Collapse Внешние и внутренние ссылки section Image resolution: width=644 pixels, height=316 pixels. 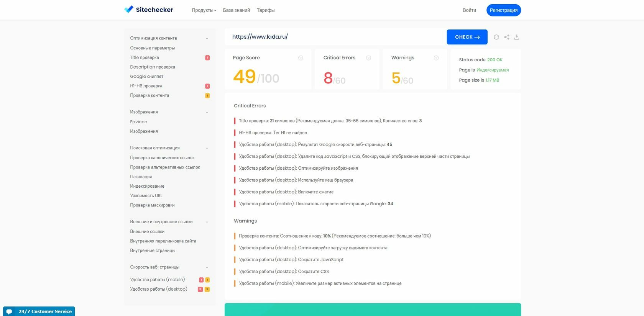coord(207,222)
